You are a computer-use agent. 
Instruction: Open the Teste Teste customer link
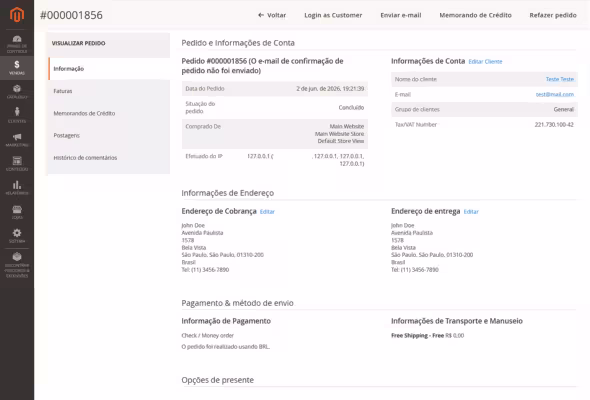tap(560, 79)
